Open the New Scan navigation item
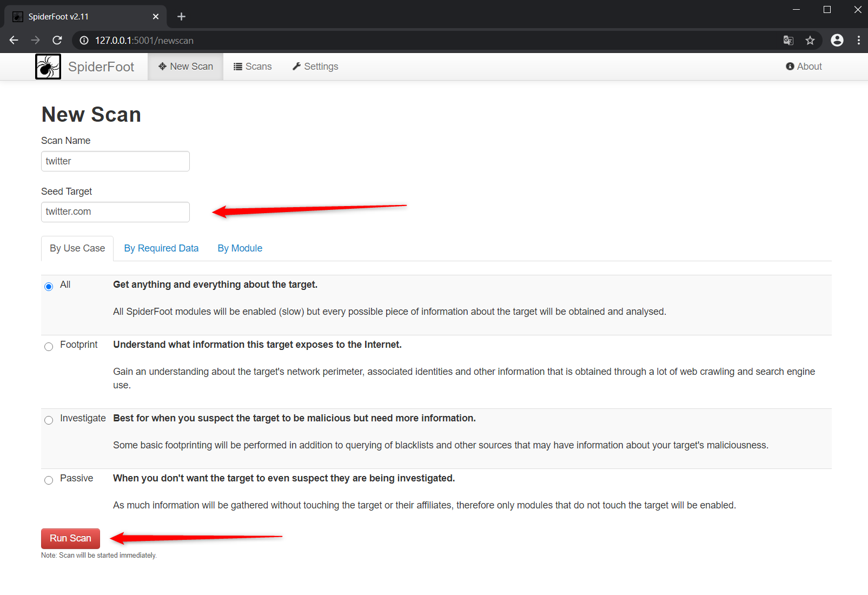868x595 pixels. click(x=185, y=67)
